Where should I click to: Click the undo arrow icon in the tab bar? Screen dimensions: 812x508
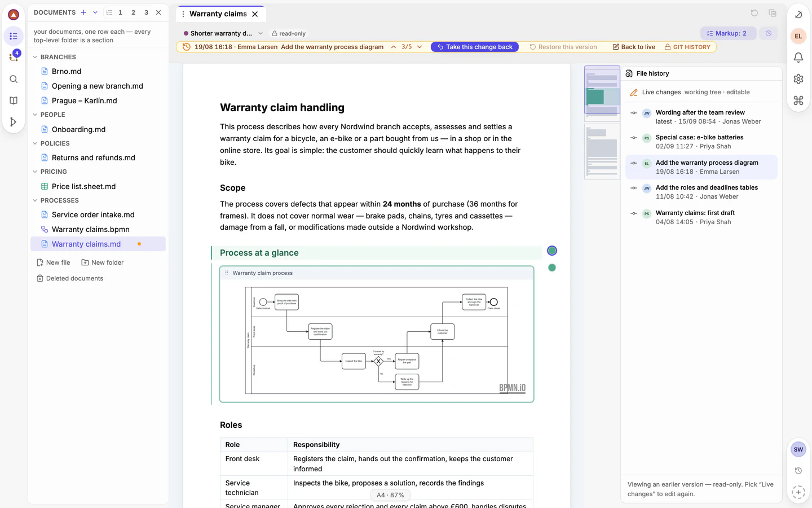[754, 14]
